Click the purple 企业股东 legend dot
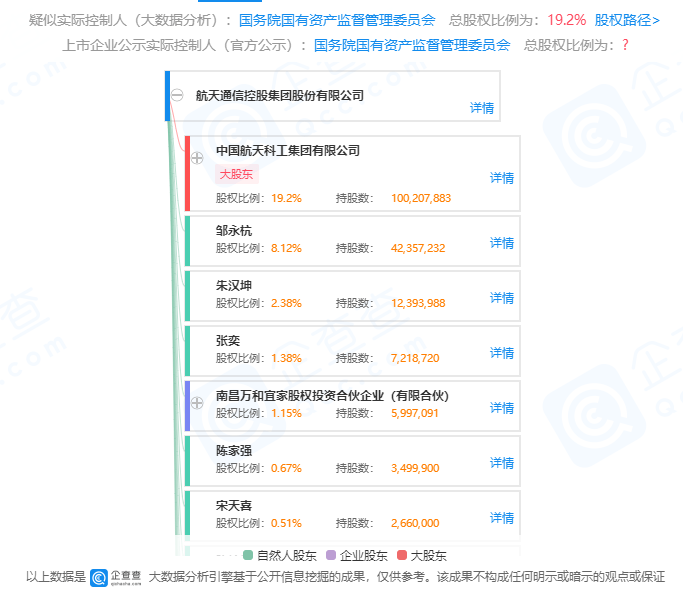Image resolution: width=683 pixels, height=595 pixels. click(x=331, y=555)
